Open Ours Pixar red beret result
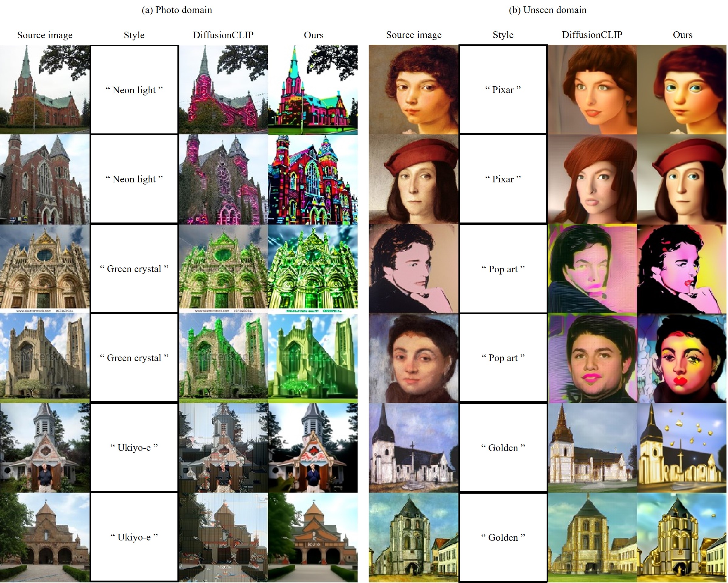This screenshot has height=583, width=728. (x=682, y=179)
